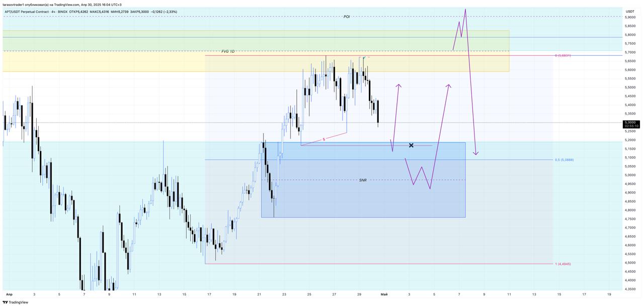The width and height of the screenshot is (644, 307).
Task: Click the TradingView logo in bottom-left corner
Action: pyautogui.click(x=15, y=302)
